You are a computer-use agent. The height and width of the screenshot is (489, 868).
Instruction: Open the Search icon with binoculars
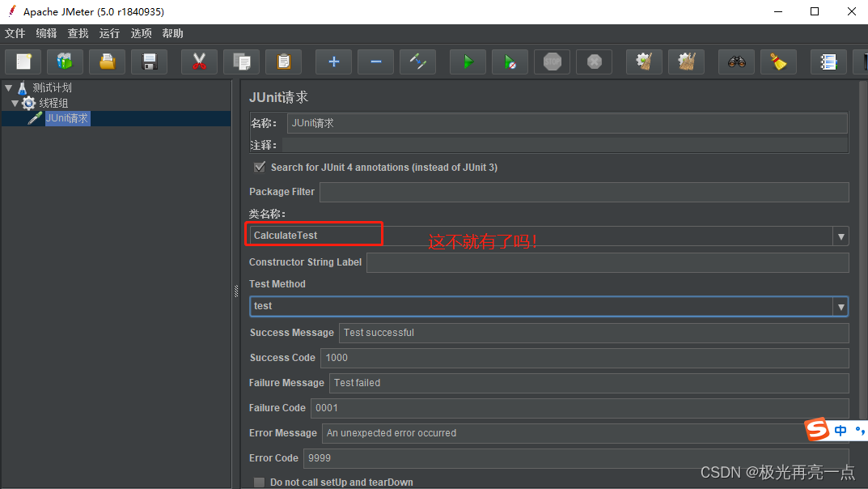pos(736,62)
